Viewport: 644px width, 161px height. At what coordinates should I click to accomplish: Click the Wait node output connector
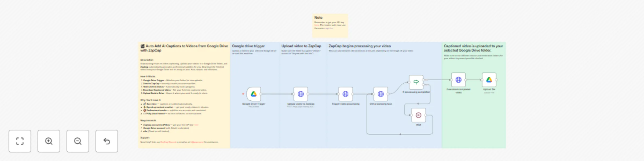(426, 115)
